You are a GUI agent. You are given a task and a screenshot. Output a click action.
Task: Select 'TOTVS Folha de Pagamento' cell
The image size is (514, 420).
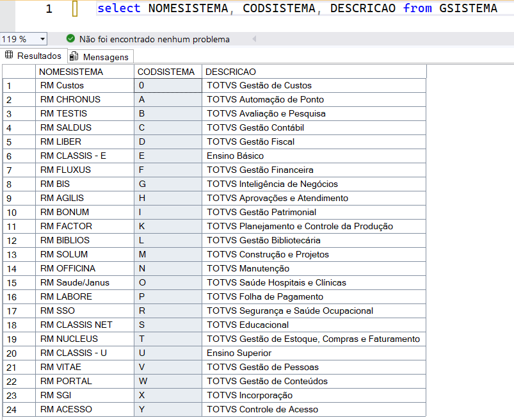coord(314,297)
